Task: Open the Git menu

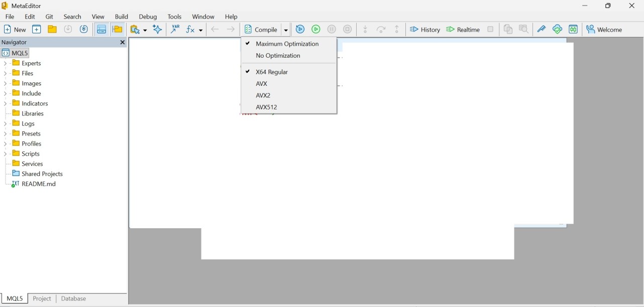Action: click(x=49, y=17)
